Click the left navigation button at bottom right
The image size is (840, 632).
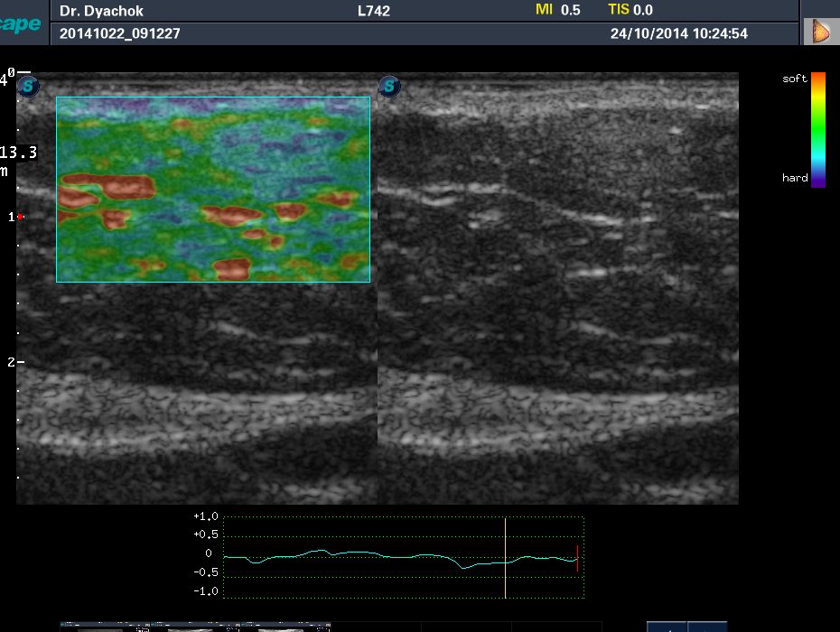click(667, 627)
